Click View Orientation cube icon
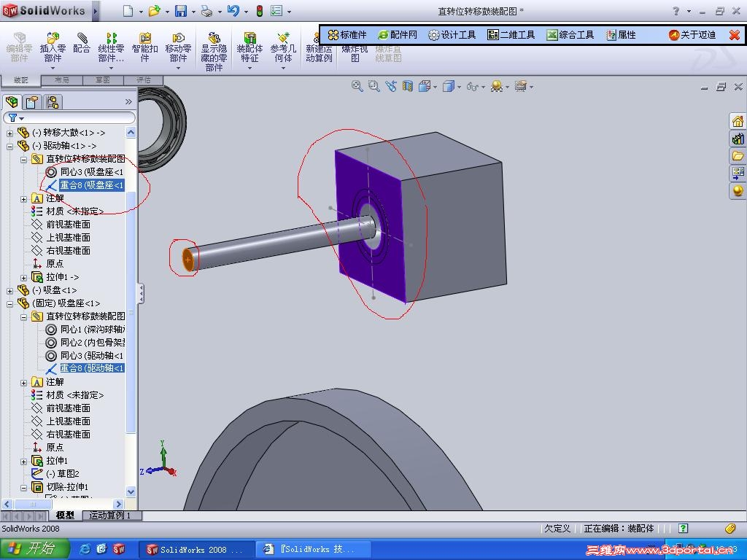The image size is (747, 560). (x=424, y=86)
